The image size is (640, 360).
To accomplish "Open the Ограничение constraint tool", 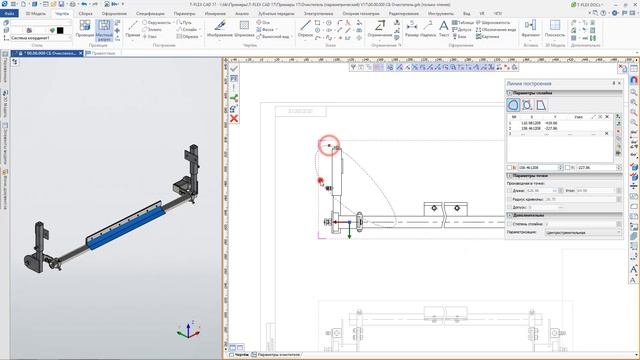I will tap(380, 29).
